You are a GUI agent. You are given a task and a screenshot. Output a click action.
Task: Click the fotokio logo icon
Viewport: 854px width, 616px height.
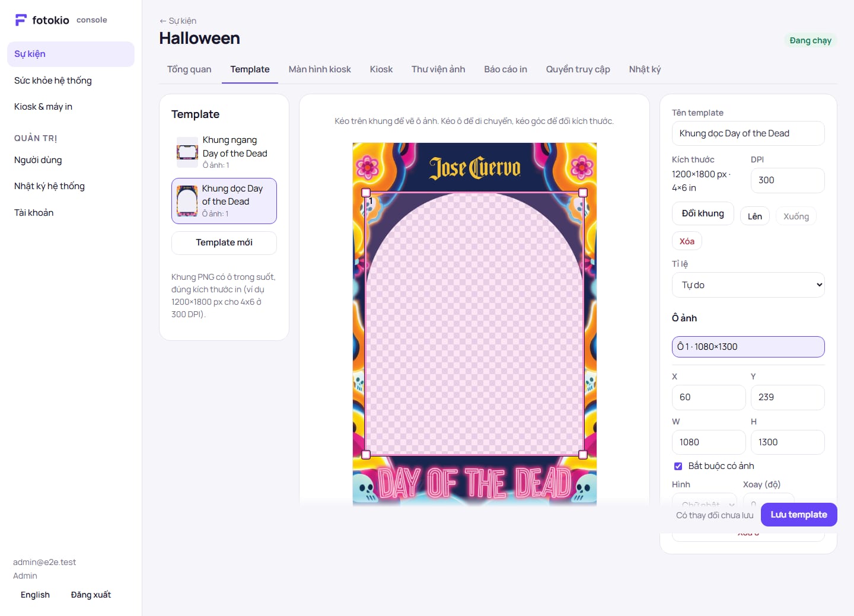pyautogui.click(x=21, y=20)
